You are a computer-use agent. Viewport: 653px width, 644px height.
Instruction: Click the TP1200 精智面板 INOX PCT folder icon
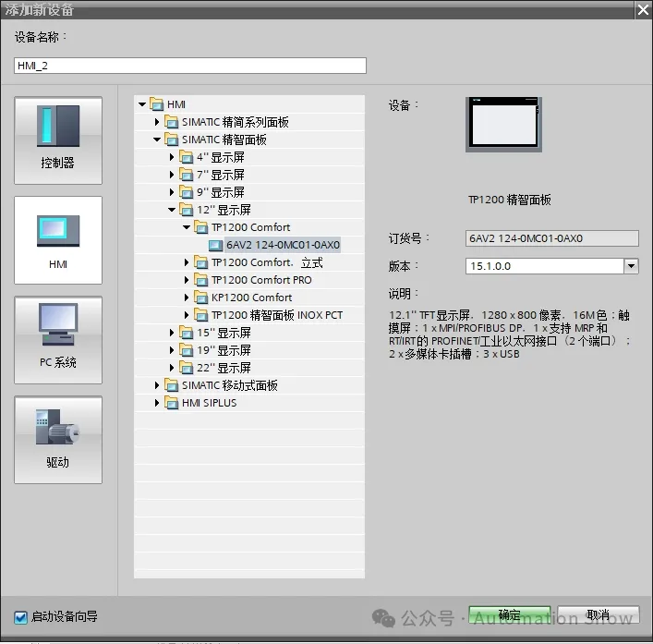click(201, 315)
